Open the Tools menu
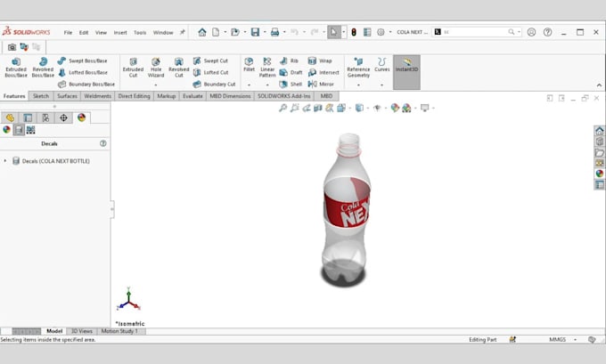This screenshot has width=606, height=364. (x=140, y=32)
